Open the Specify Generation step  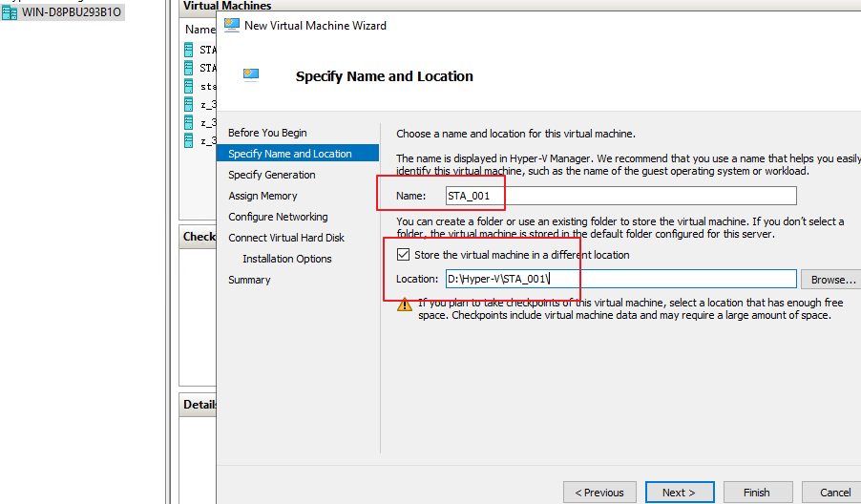click(271, 175)
